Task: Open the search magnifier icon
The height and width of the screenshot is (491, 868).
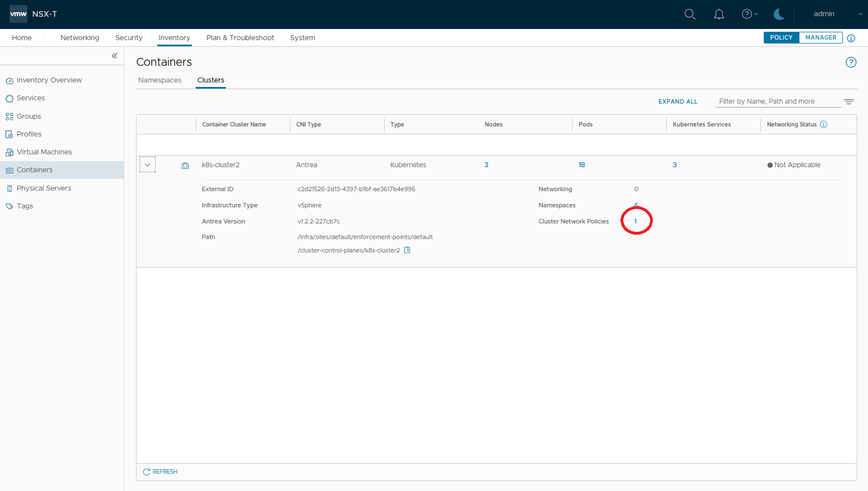Action: (690, 14)
